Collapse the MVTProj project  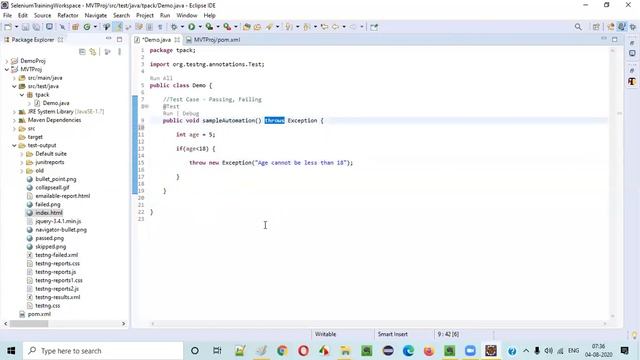7,69
